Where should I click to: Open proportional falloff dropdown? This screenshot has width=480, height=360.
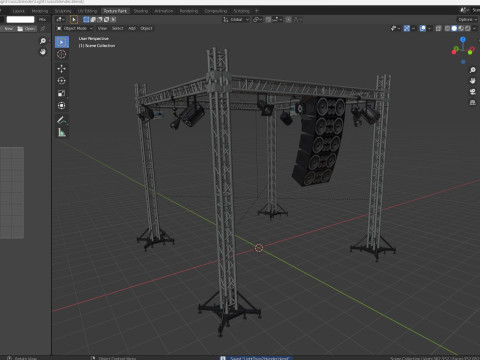click(x=298, y=20)
